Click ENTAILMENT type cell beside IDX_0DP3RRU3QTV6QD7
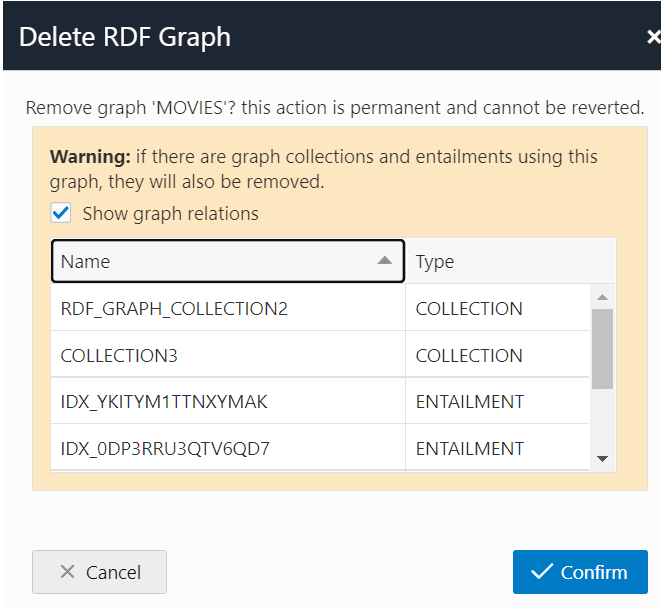Screen dimensions: 661x608 click(470, 449)
